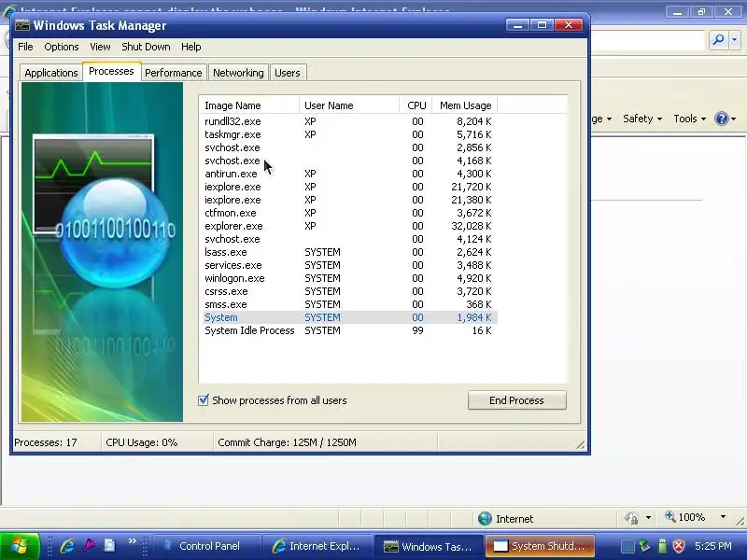The height and width of the screenshot is (560, 747).
Task: Select the taskmgr.exe process row
Action: pyautogui.click(x=350, y=134)
